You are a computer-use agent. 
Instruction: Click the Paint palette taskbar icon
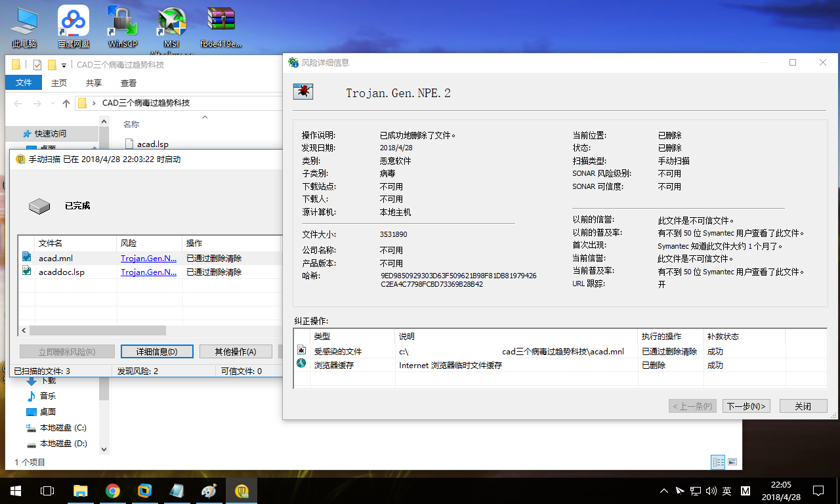[x=208, y=491]
